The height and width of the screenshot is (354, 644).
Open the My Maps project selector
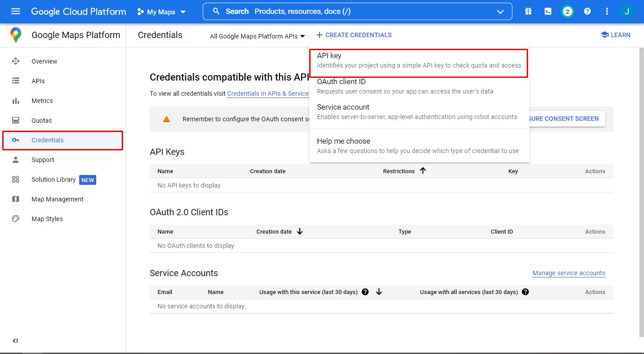[x=162, y=12]
